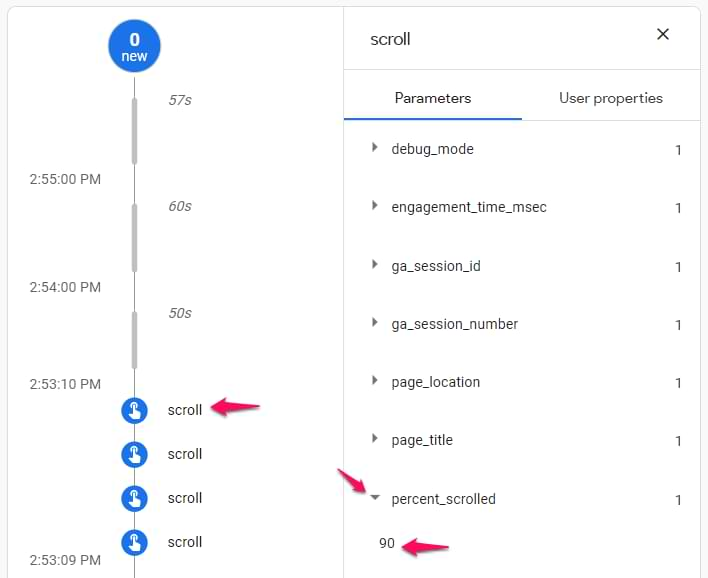Select the first scroll event label

[185, 410]
